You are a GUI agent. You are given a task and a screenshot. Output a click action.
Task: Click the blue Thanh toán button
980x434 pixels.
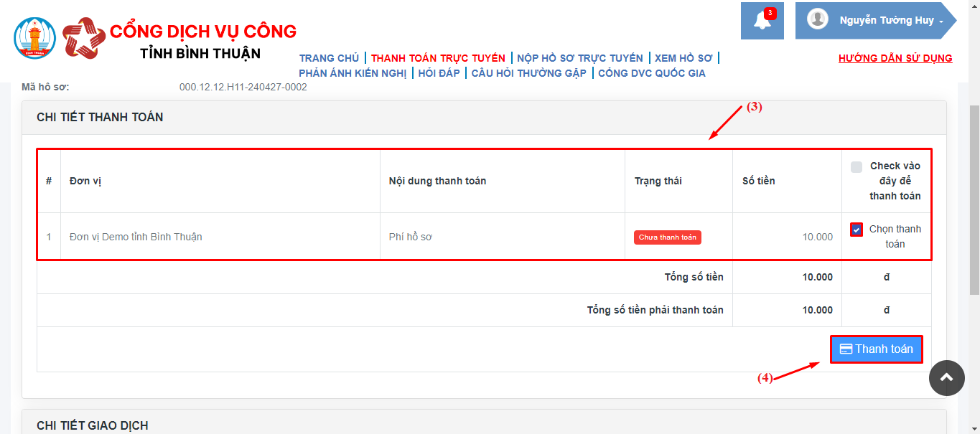pyautogui.click(x=877, y=349)
